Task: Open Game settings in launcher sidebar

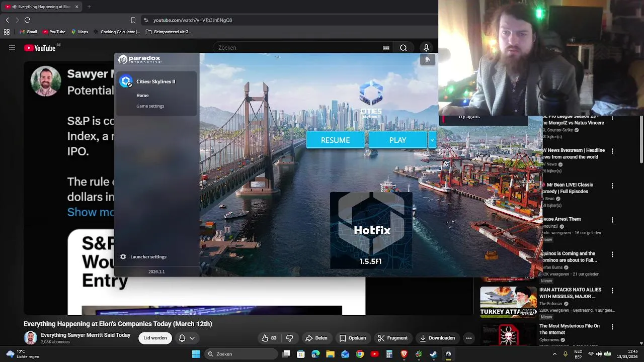Action: (x=150, y=106)
